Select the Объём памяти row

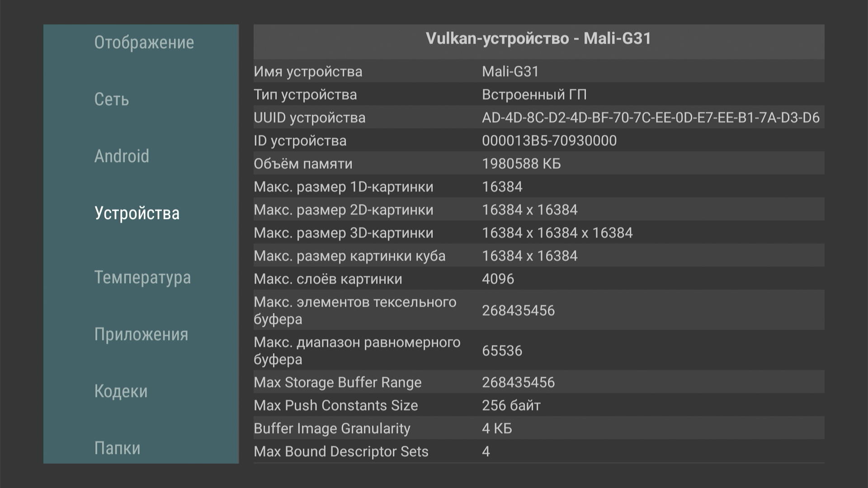(538, 164)
